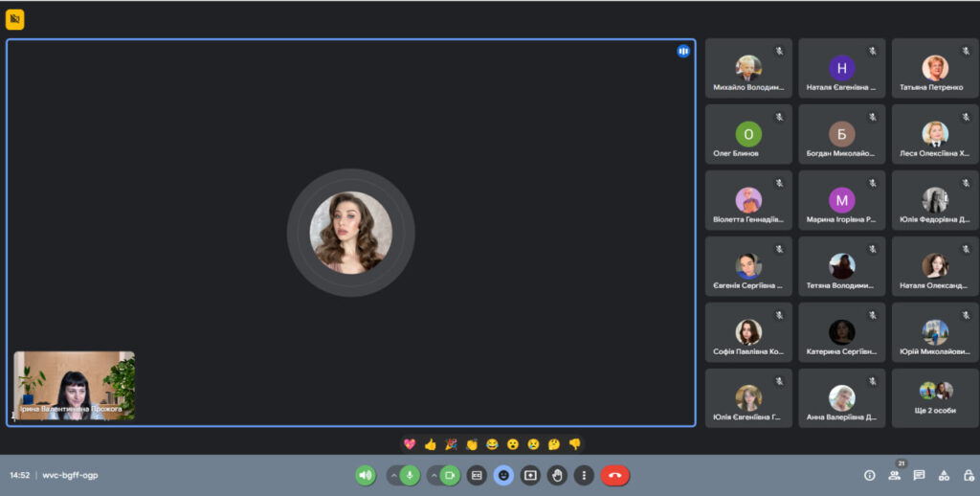Open the chat with everyone panel
This screenshot has width=980, height=496.
coord(919,475)
